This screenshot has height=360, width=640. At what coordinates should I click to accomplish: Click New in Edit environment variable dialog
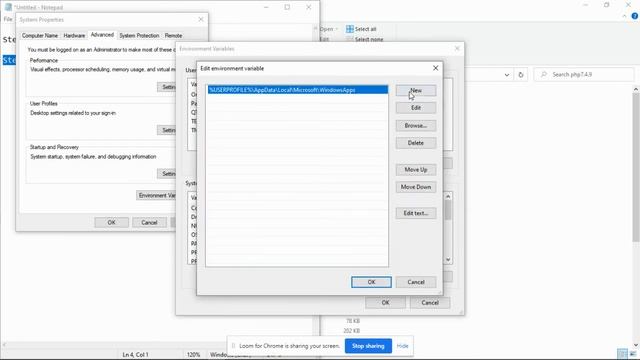[416, 90]
